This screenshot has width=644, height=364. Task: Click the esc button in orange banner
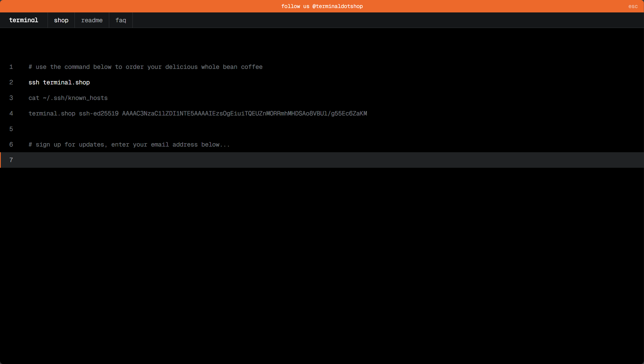633,6
